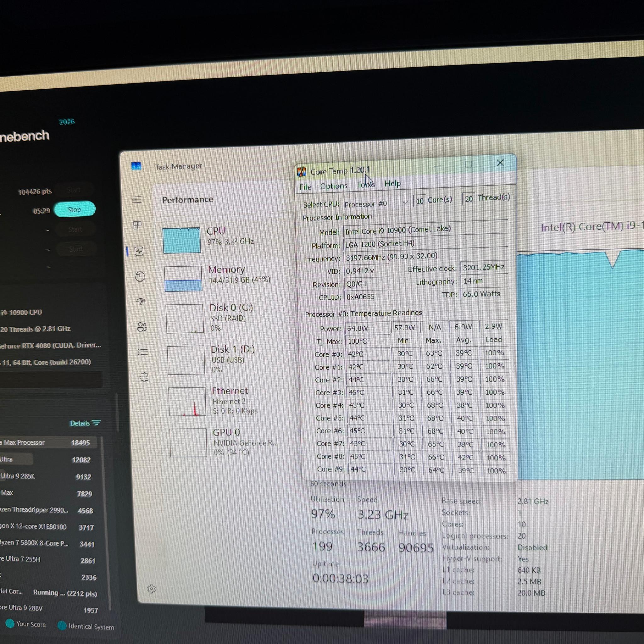Click Core #0 temperature 42°C

click(368, 354)
